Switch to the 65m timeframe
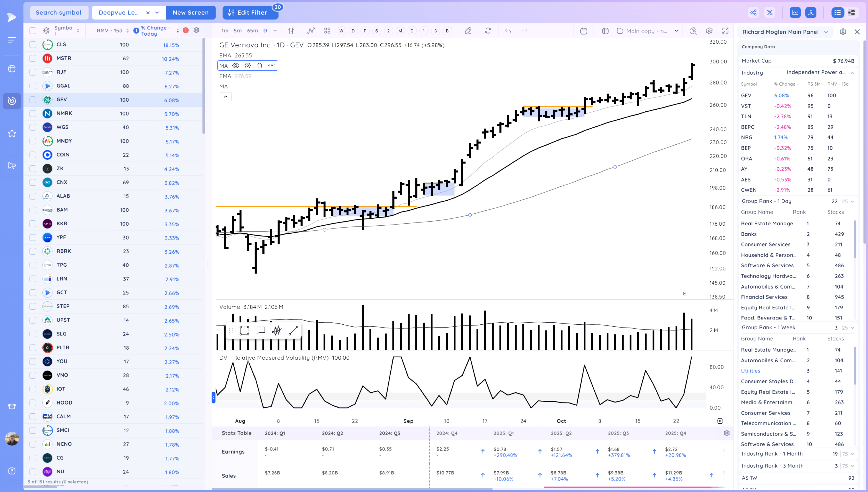 click(x=252, y=31)
